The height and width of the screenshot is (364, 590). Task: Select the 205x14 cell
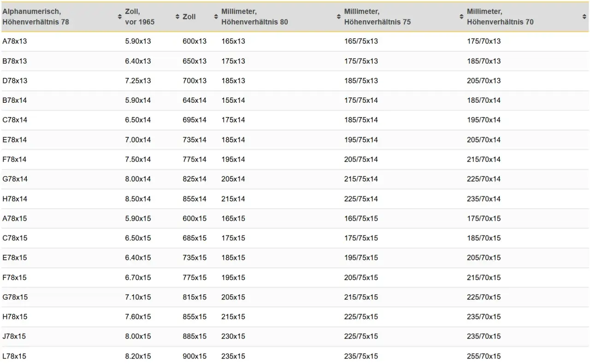(x=233, y=179)
